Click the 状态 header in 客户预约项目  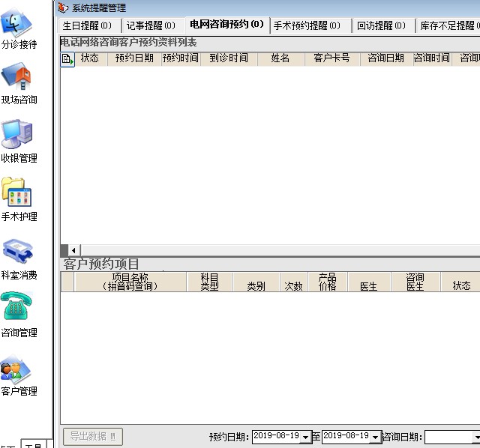click(x=460, y=282)
